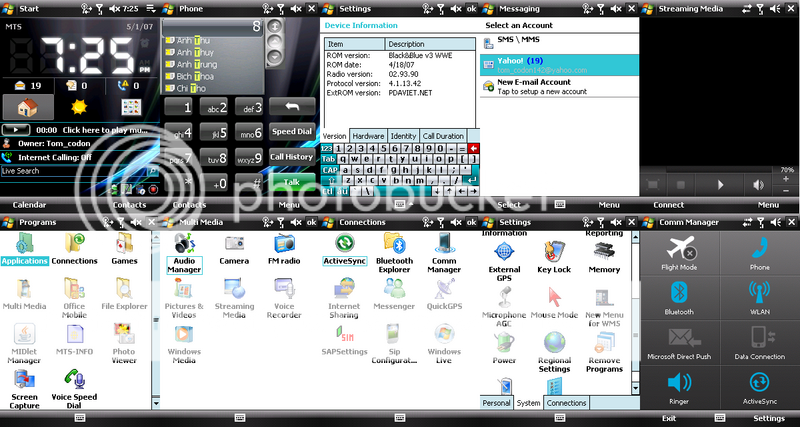Switch to Personal settings tab
800x427 pixels.
[497, 403]
